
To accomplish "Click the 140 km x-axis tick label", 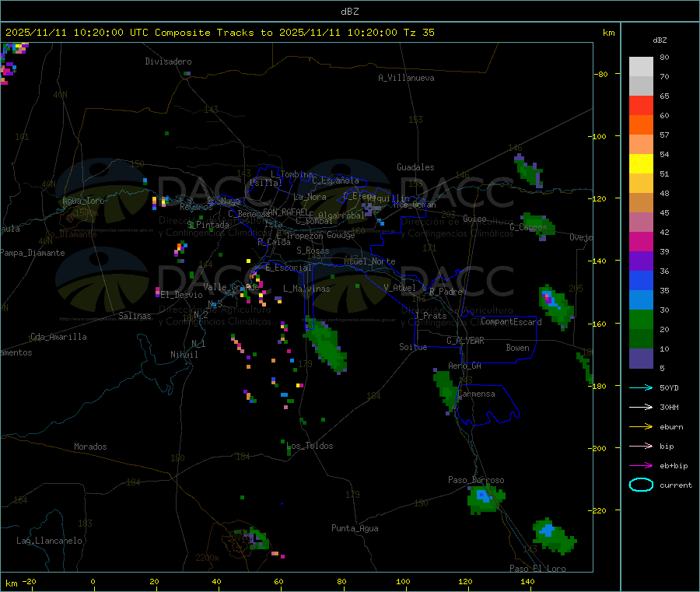I will coord(527,581).
